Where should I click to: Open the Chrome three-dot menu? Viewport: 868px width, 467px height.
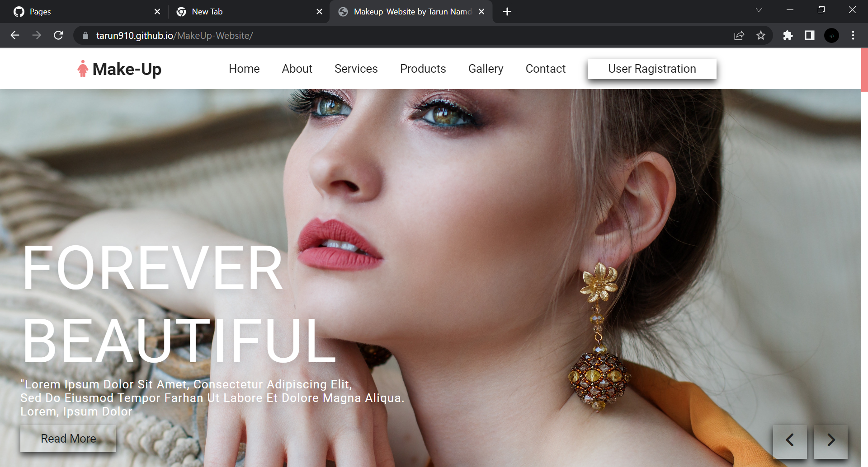[853, 35]
